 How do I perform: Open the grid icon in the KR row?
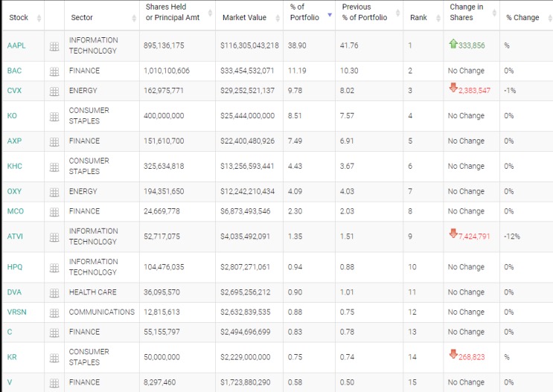pyautogui.click(x=54, y=358)
